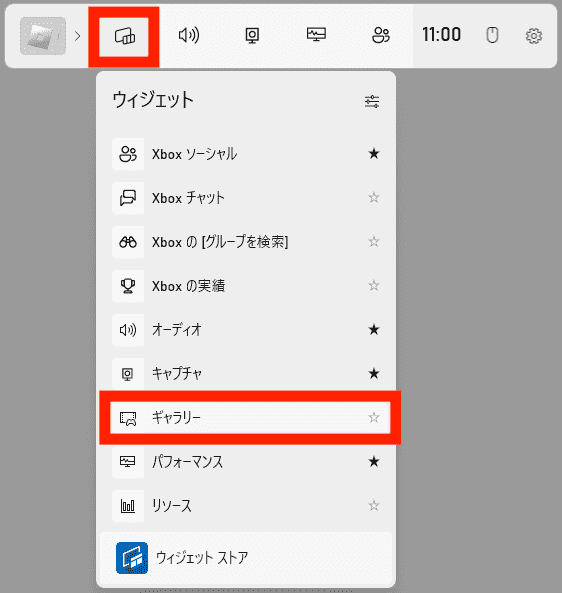
Task: Click the game thumbnail in the bar
Action: (43, 36)
